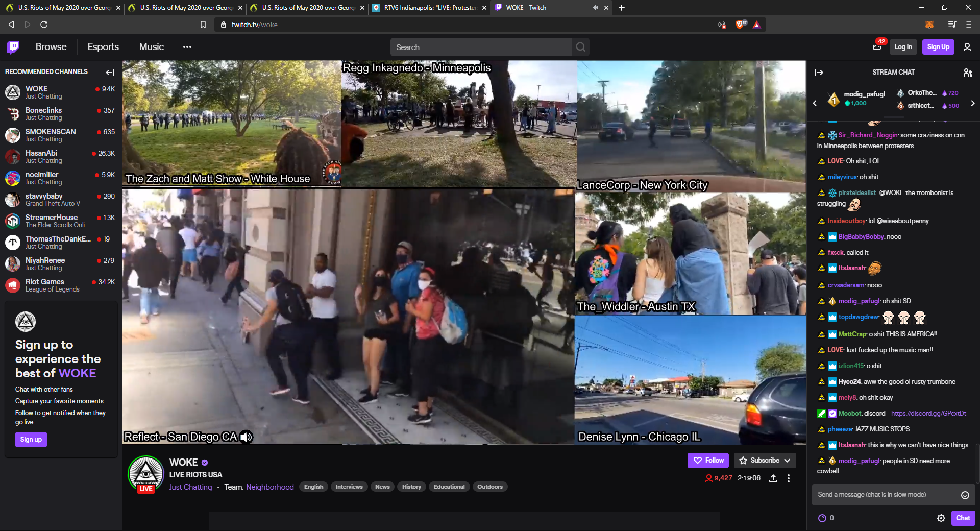
Task: Open the Neighborhood team link
Action: point(270,487)
